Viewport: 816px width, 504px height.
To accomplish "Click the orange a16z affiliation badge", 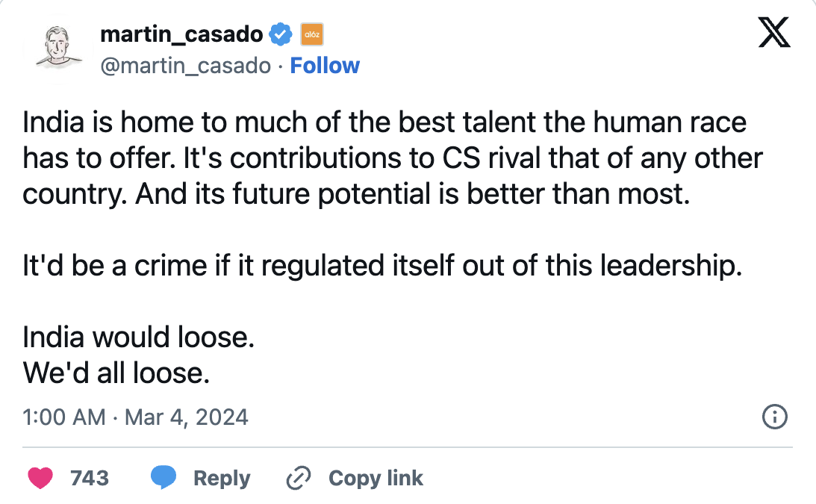I will point(311,34).
